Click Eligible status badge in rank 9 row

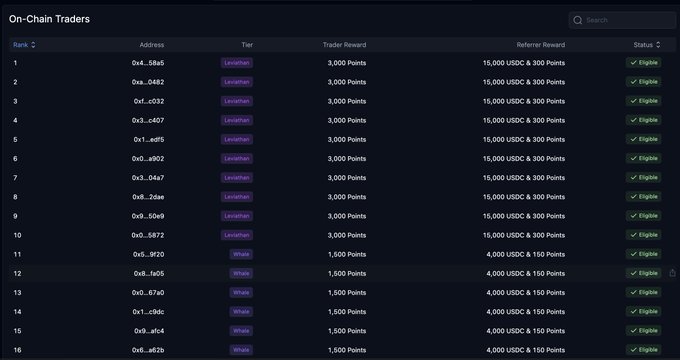(644, 216)
